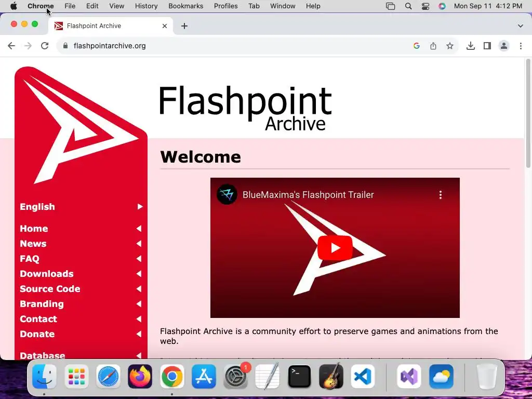This screenshot has height=399, width=532.
Task: Close the Flashpoint Archive tab
Action: click(165, 26)
